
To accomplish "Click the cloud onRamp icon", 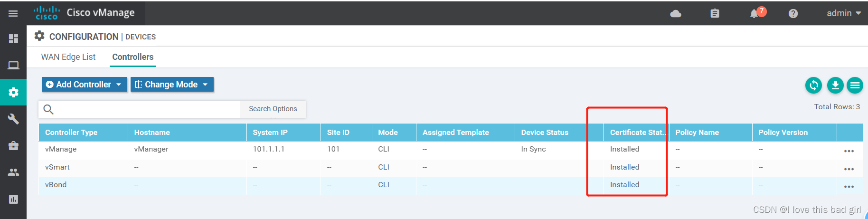I will (676, 14).
